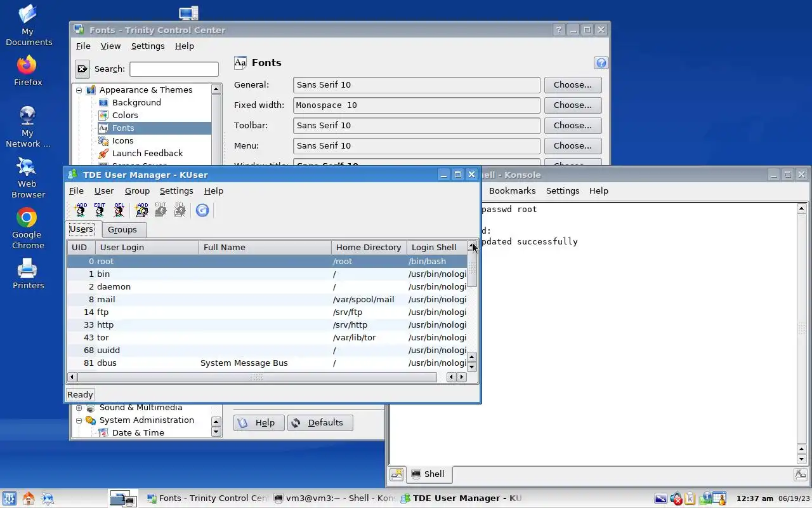Open the Group menu in KUser
The height and width of the screenshot is (508, 812).
coord(137,190)
